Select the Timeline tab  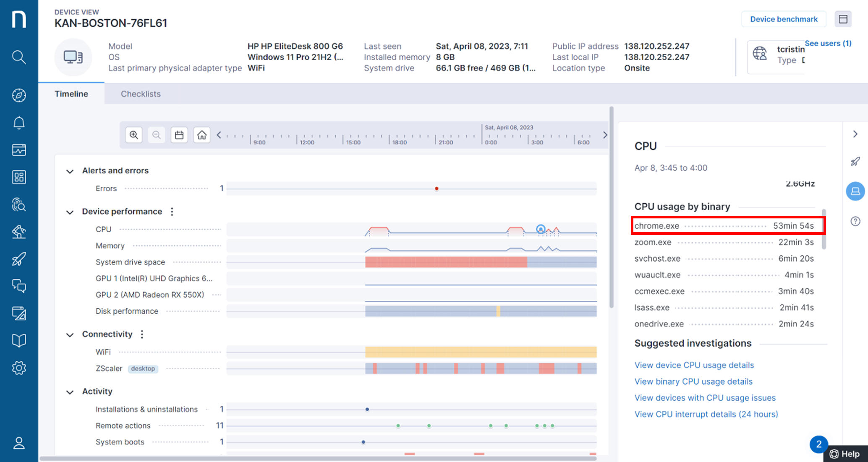tap(71, 94)
